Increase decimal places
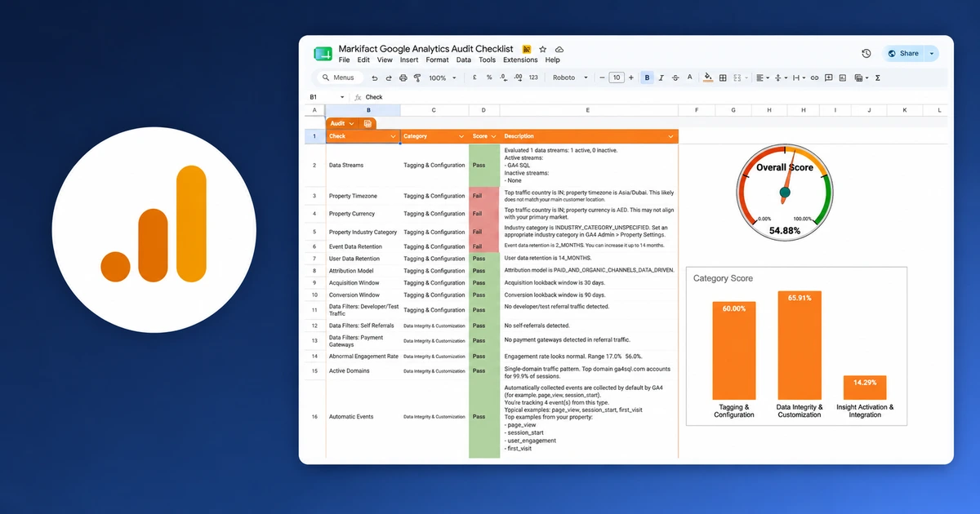This screenshot has height=514, width=980. click(519, 78)
